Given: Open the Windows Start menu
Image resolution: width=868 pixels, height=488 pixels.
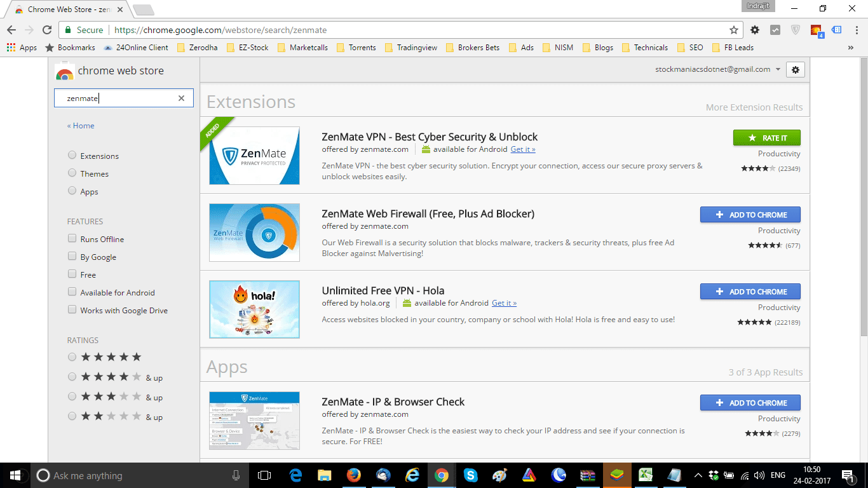Looking at the screenshot, I should click(x=15, y=475).
